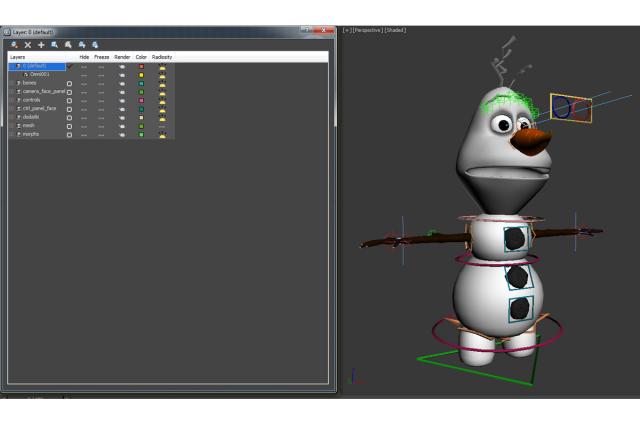Image resolution: width=640 pixels, height=424 pixels.
Task: Open the [Shaded] viewport shading menu
Action: [396, 30]
